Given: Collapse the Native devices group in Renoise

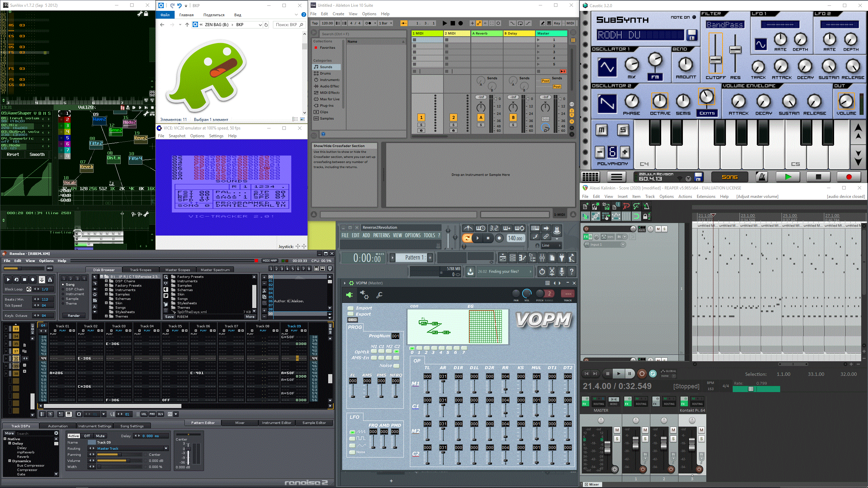Looking at the screenshot, I should click(5, 439).
